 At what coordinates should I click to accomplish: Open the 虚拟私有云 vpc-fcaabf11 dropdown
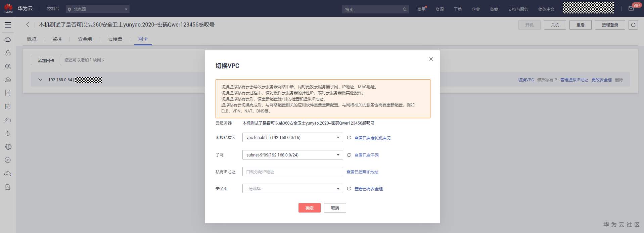coord(292,137)
